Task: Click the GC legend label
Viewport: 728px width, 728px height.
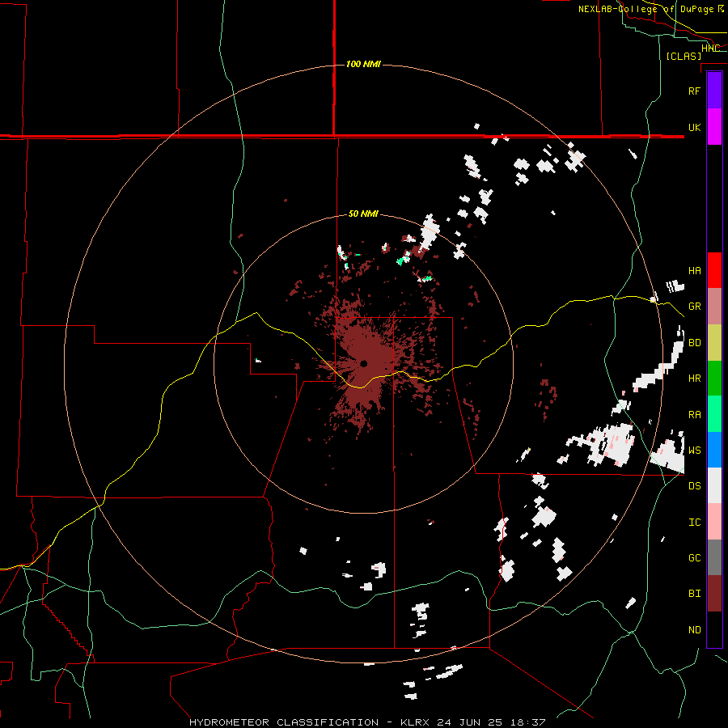Action: point(694,557)
